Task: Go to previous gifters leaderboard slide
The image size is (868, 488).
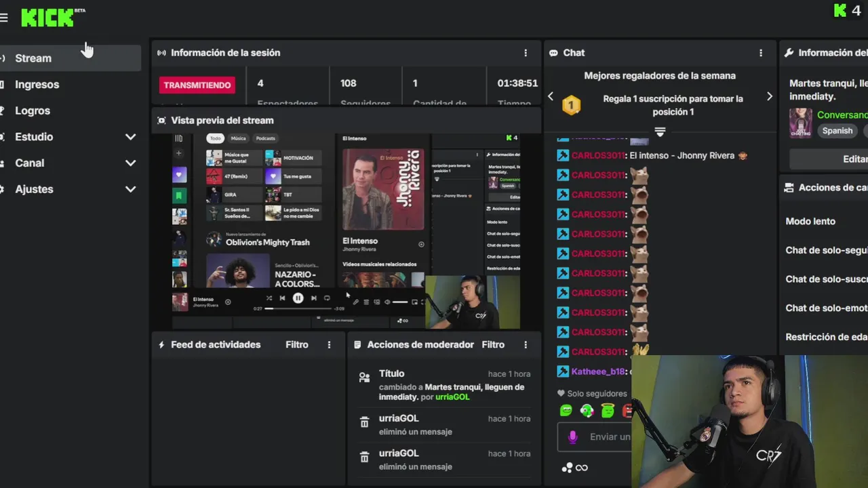Action: tap(551, 96)
